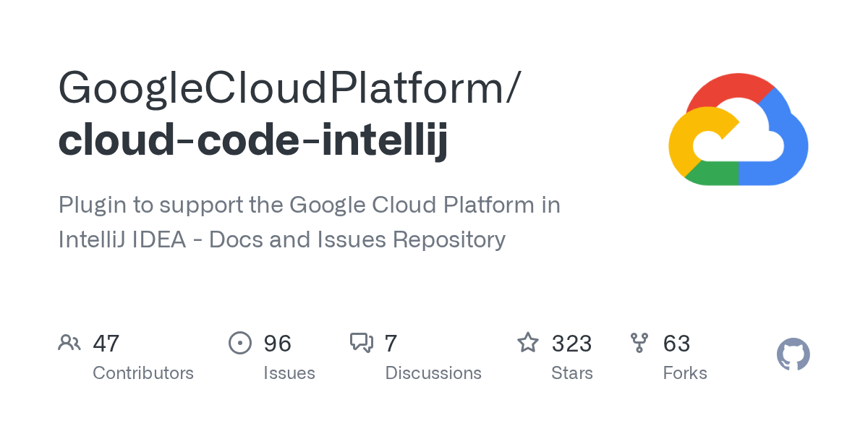
Task: Click the stars star icon
Action: tap(528, 343)
